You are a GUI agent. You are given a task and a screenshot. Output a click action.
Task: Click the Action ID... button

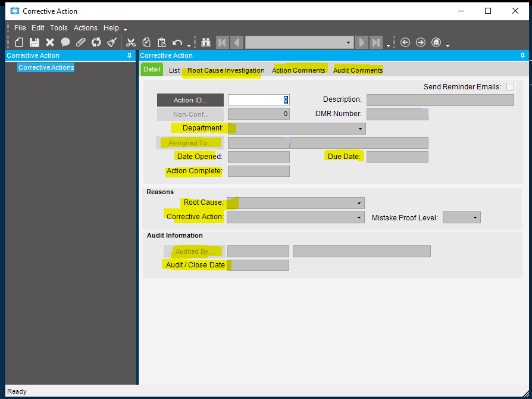[190, 100]
